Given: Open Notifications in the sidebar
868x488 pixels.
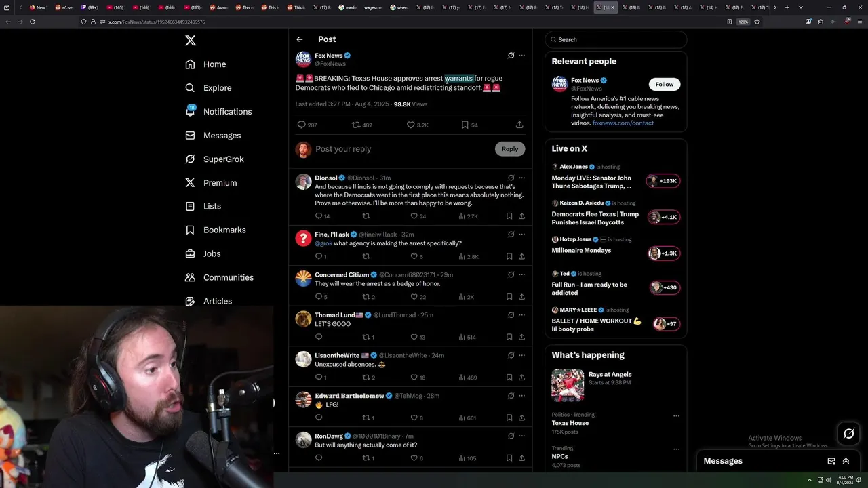Looking at the screenshot, I should (x=218, y=112).
